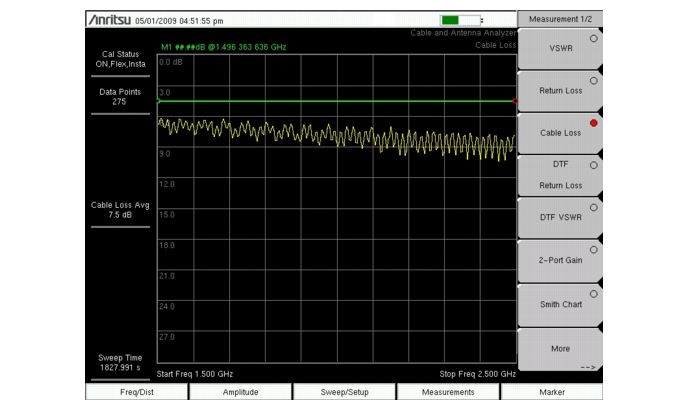The image size is (689, 408).
Task: Open the Measurements menu
Action: 448,392
